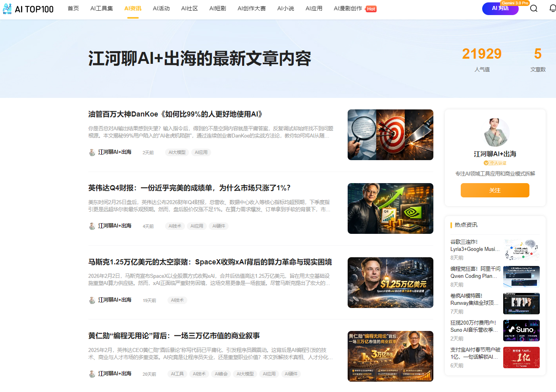Click the AI TOP100 logo icon
556x392 pixels.
click(x=7, y=9)
